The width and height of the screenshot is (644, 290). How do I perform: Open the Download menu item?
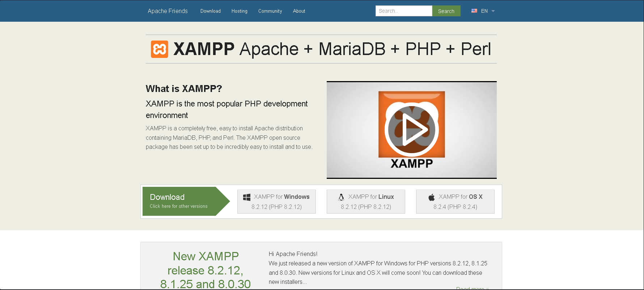[x=211, y=11]
